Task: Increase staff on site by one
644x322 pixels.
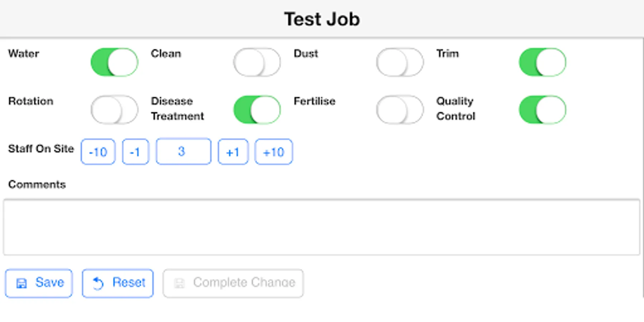Action: [233, 152]
